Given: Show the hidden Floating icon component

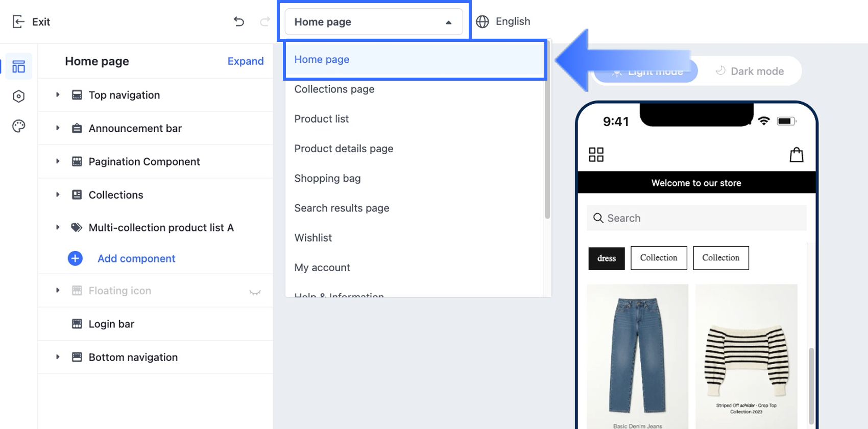Looking at the screenshot, I should coord(255,292).
